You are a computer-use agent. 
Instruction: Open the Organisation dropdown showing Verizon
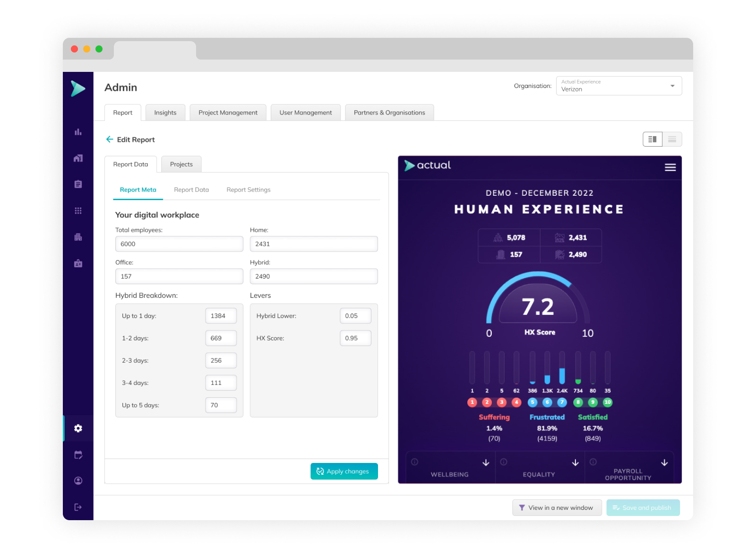pyautogui.click(x=619, y=86)
